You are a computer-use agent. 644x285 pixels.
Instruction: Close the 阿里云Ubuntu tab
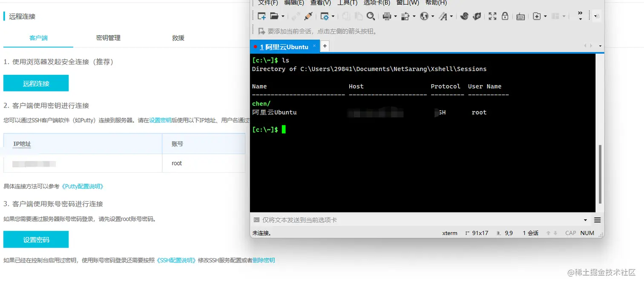(314, 46)
